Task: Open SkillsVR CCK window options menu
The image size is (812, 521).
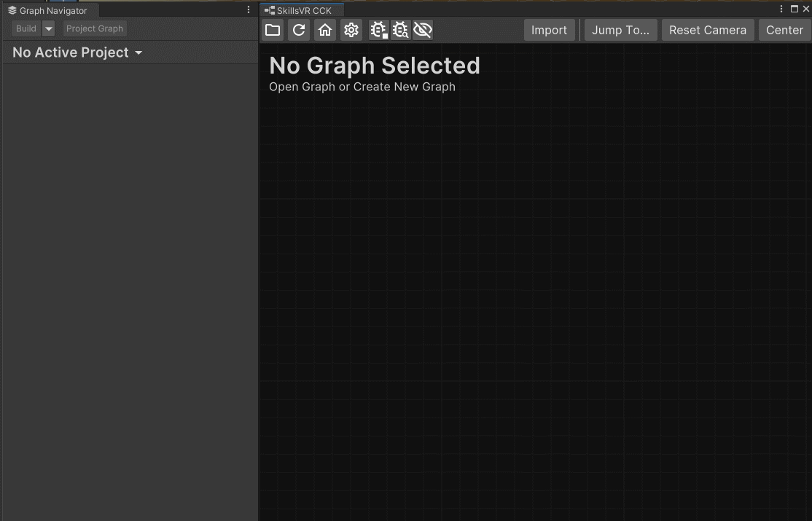Action: click(x=781, y=9)
